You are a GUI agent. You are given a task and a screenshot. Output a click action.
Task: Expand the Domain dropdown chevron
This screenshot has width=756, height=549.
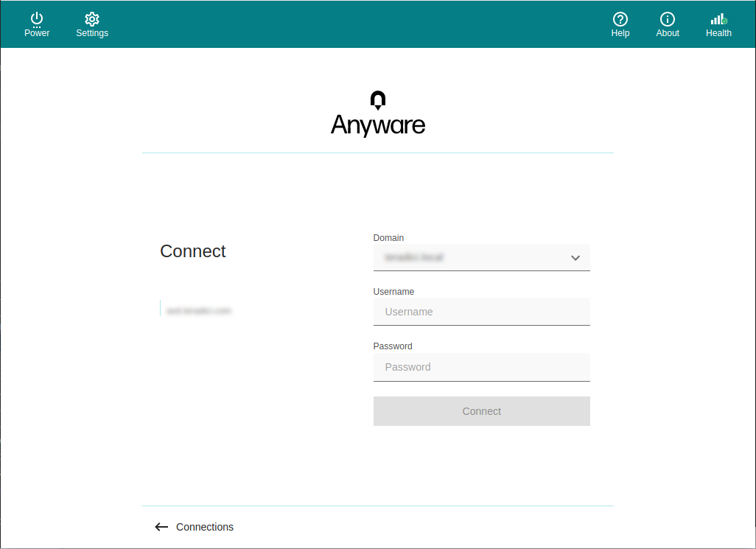click(x=575, y=258)
